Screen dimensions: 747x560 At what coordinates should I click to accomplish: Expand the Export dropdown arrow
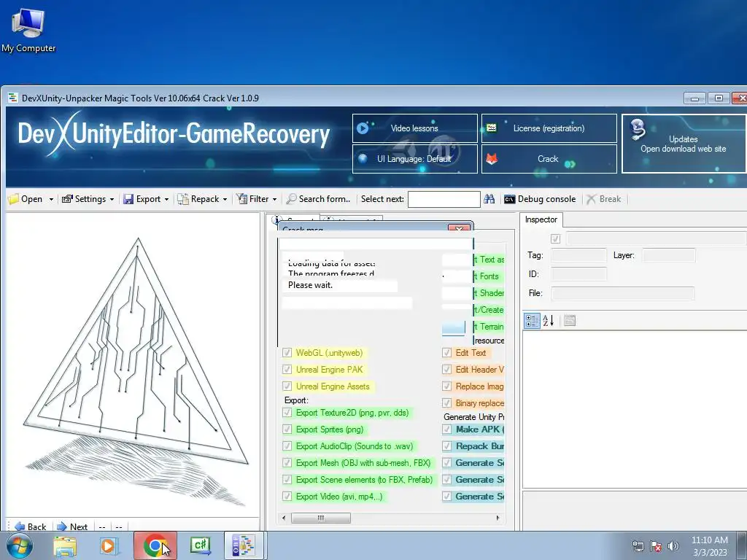[x=166, y=200]
